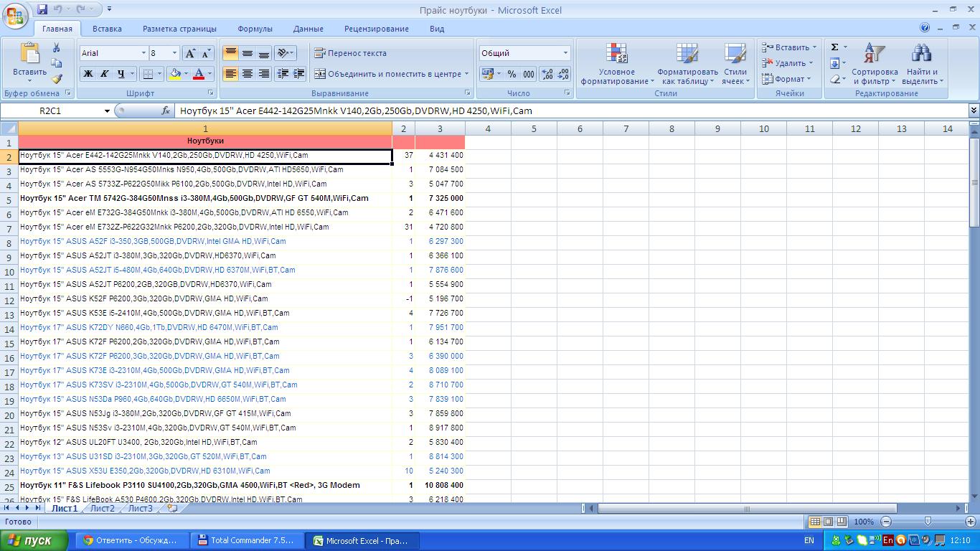Click the Удалить cells button
Image resolution: width=980 pixels, height=551 pixels.
pos(788,63)
